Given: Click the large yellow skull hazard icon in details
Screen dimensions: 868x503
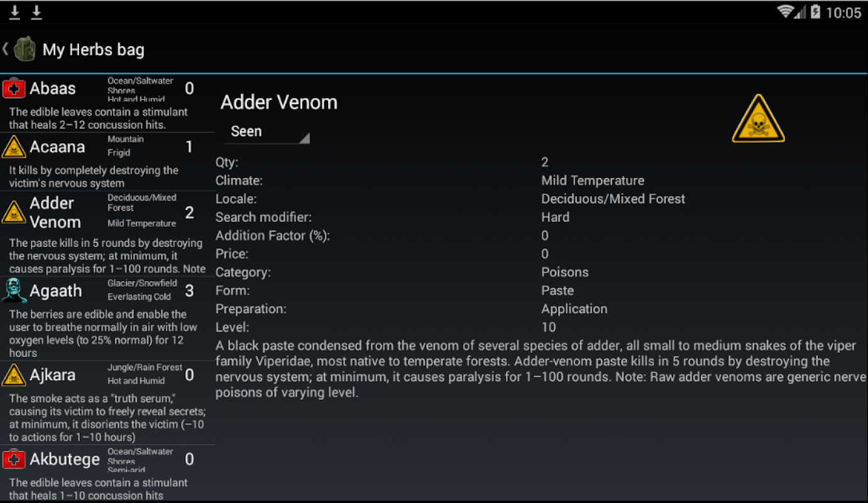Looking at the screenshot, I should (758, 119).
